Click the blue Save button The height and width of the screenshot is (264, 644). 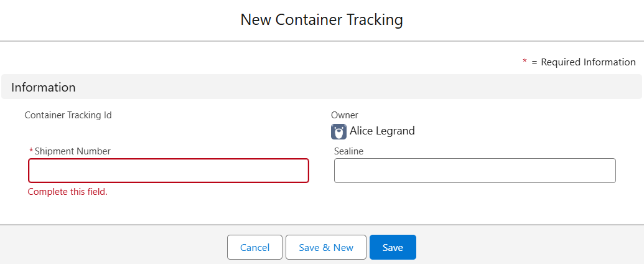coord(393,247)
